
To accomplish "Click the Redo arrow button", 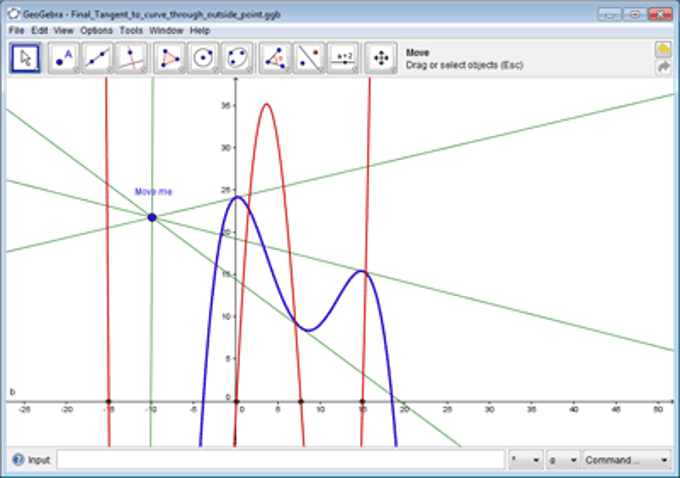I will click(664, 67).
